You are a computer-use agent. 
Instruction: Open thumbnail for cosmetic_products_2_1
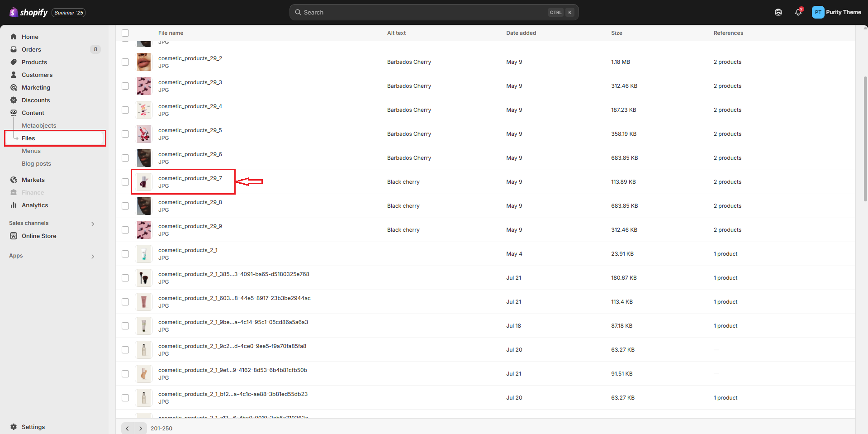pyautogui.click(x=144, y=254)
